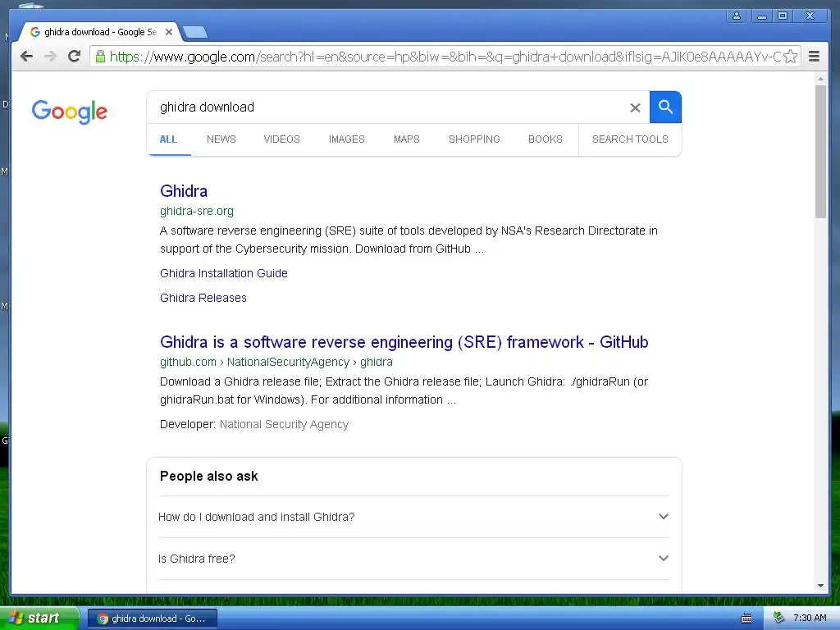Open the Ghidra Installation Guide link
The height and width of the screenshot is (630, 840).
(x=224, y=273)
